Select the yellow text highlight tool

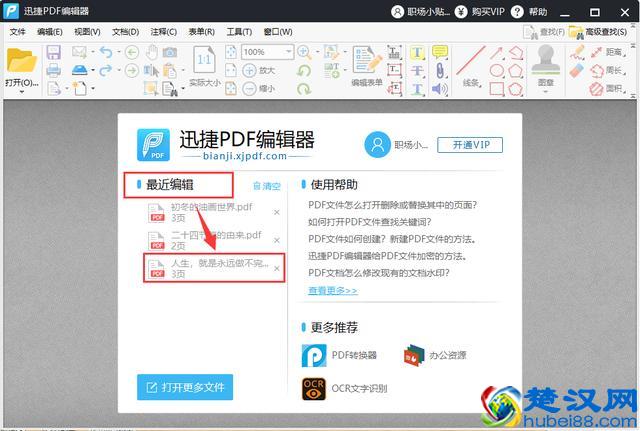tap(417, 53)
